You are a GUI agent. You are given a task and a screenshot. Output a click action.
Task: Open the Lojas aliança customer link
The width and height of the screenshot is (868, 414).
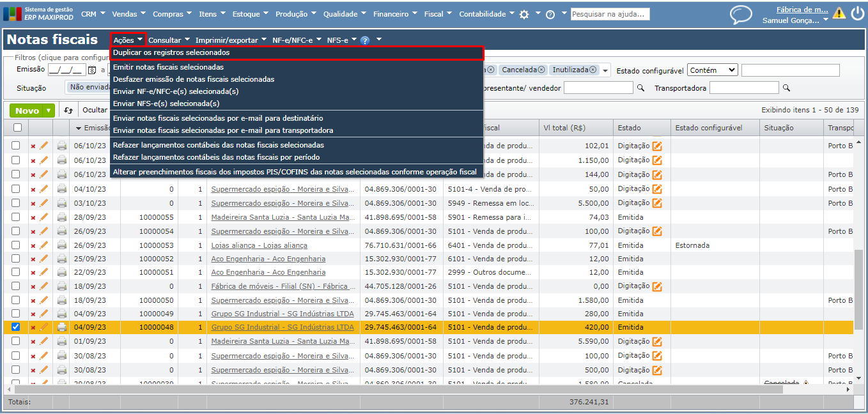pyautogui.click(x=259, y=245)
